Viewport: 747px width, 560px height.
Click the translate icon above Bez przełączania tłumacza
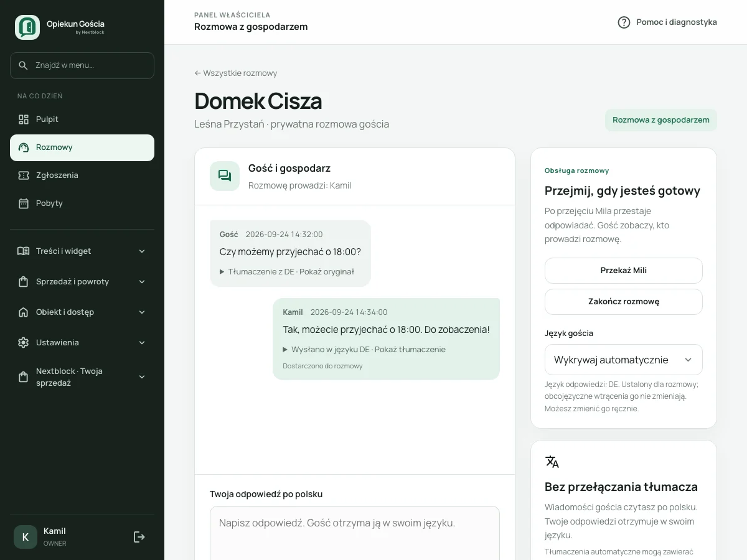(x=552, y=462)
